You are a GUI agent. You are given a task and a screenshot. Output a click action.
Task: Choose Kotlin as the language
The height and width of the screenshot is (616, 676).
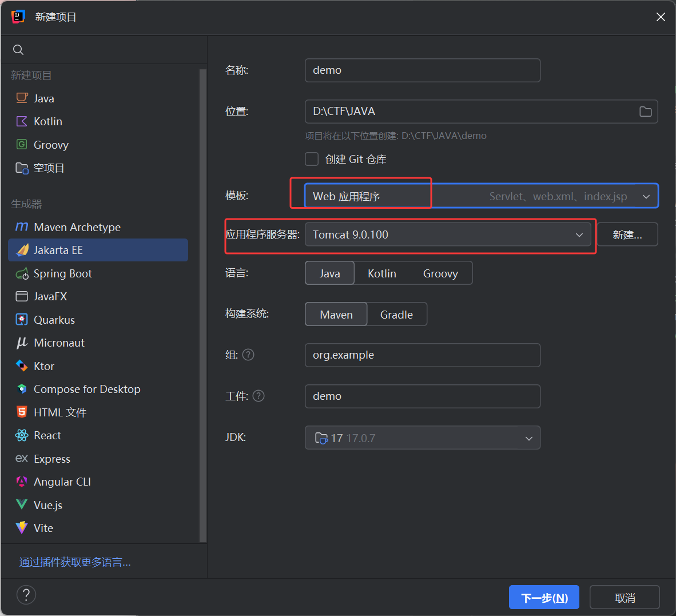click(x=382, y=273)
